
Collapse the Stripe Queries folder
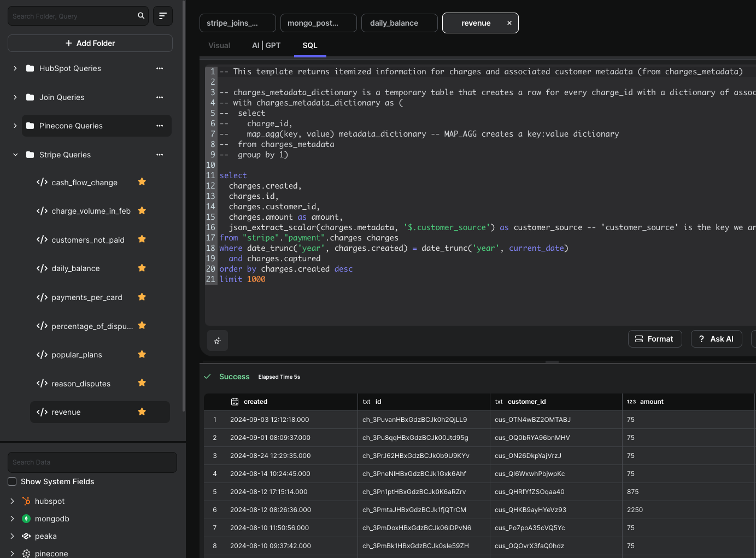pos(15,155)
